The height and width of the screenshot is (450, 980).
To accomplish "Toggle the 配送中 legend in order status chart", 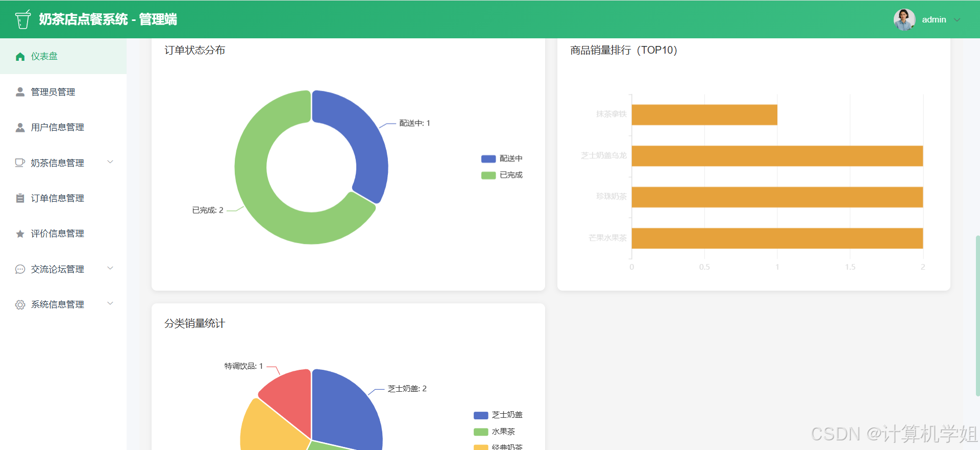I will click(502, 159).
